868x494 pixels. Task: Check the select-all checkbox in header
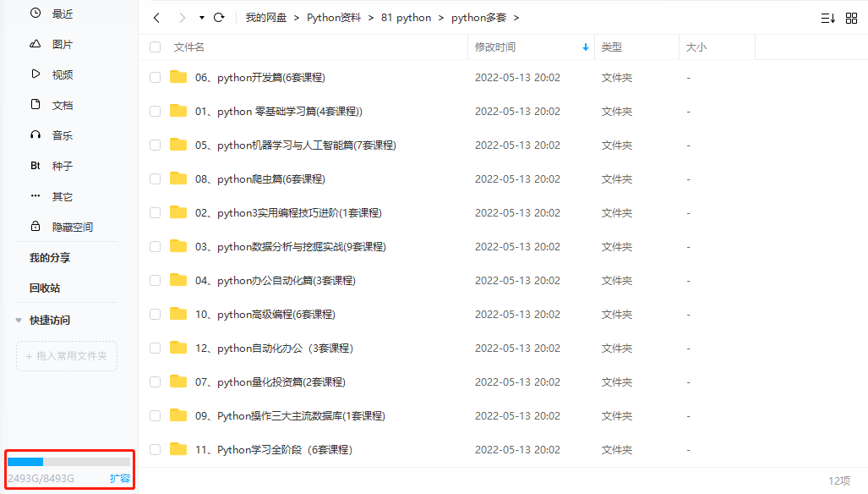155,47
